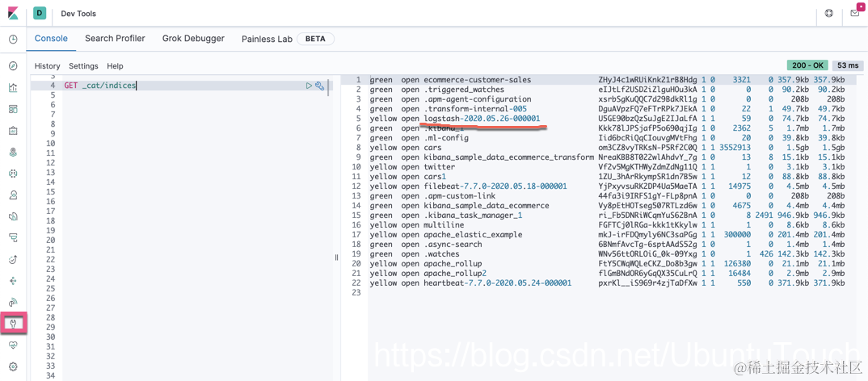Click 'apache_rollup2' index name
The image size is (868, 381).
click(x=455, y=273)
